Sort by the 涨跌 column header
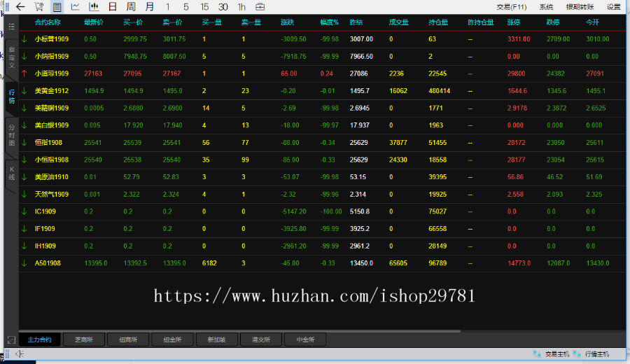 coord(287,22)
